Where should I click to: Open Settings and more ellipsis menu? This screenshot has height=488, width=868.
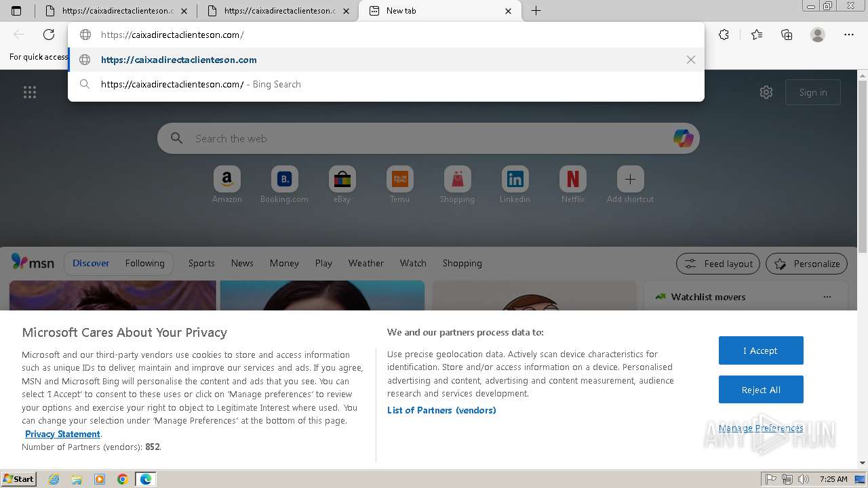point(849,35)
